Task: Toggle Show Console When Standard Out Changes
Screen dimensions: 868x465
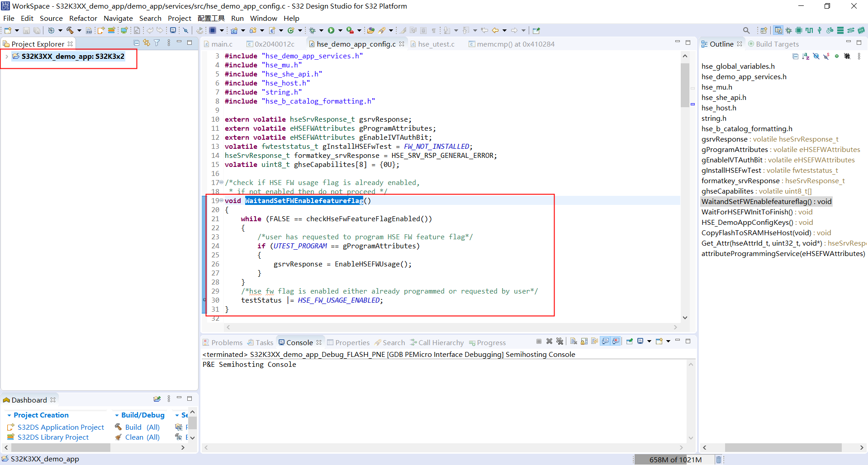Action: point(605,342)
